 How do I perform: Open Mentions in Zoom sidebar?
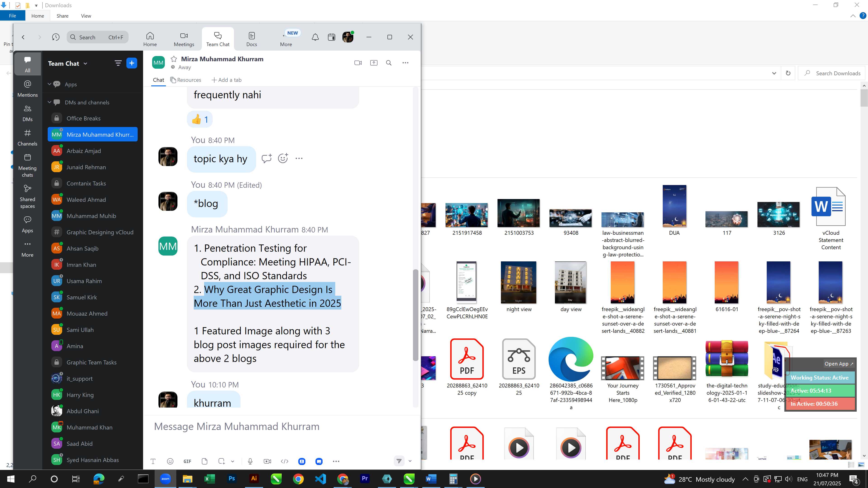tap(28, 89)
